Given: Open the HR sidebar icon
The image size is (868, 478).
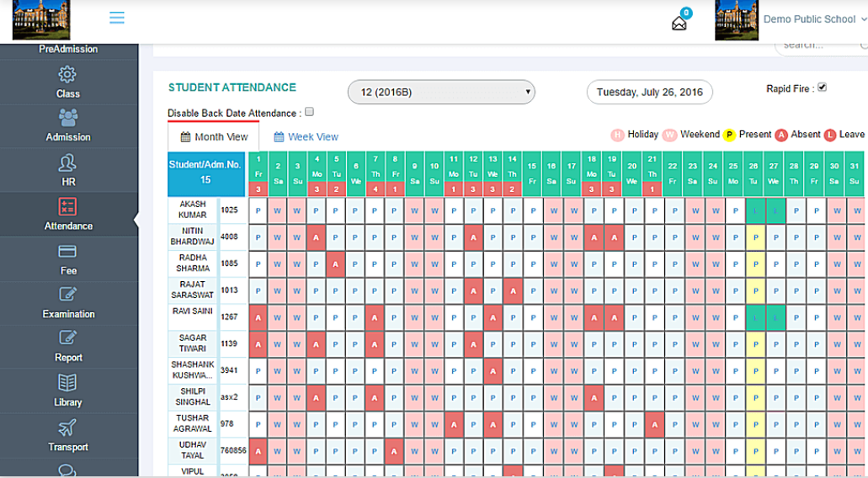Looking at the screenshot, I should [68, 162].
